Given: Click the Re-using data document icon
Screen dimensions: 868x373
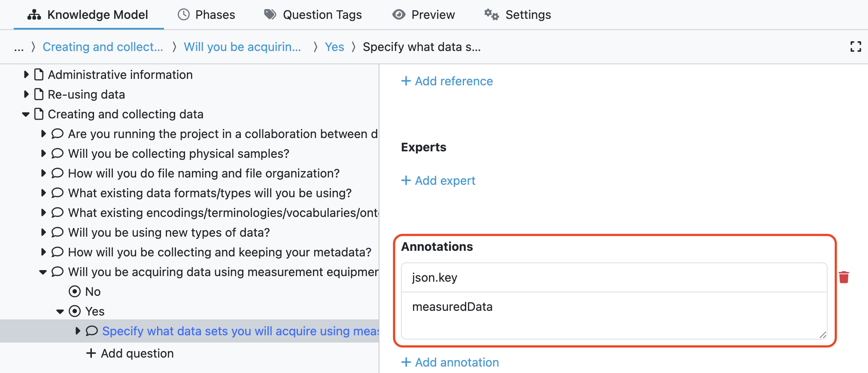Looking at the screenshot, I should point(39,94).
